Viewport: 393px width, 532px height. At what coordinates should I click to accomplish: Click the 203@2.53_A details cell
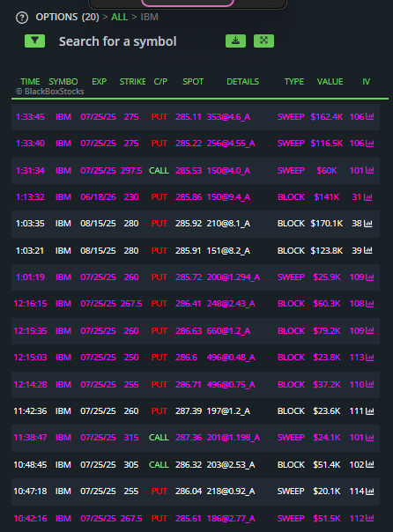231,464
